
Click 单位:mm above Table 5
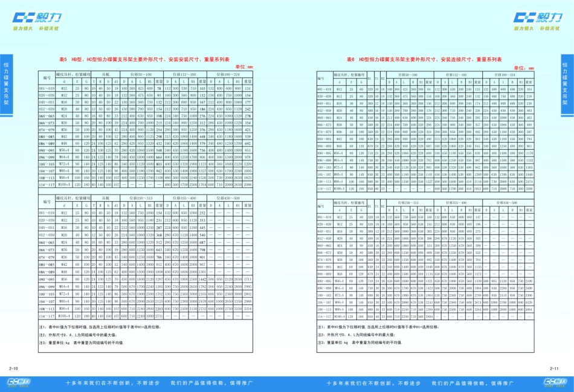tap(244, 67)
